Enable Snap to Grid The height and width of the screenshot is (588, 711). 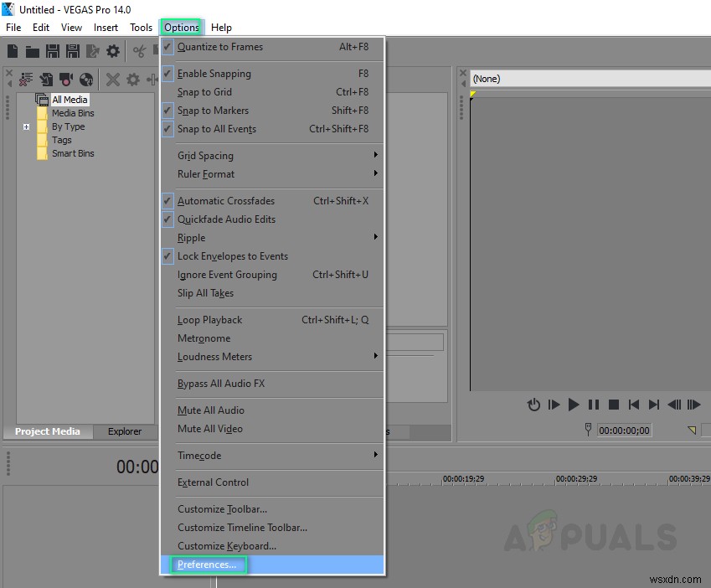pos(272,92)
